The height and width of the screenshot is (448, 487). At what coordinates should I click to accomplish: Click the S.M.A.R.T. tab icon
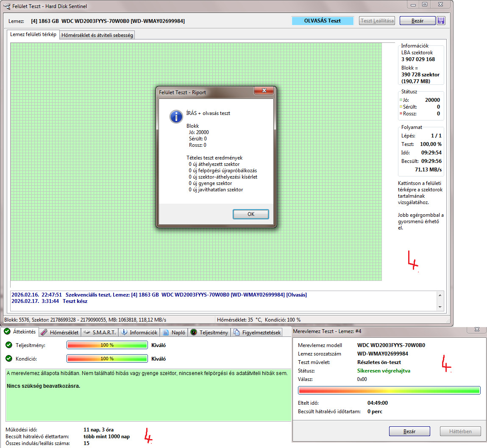click(x=86, y=332)
